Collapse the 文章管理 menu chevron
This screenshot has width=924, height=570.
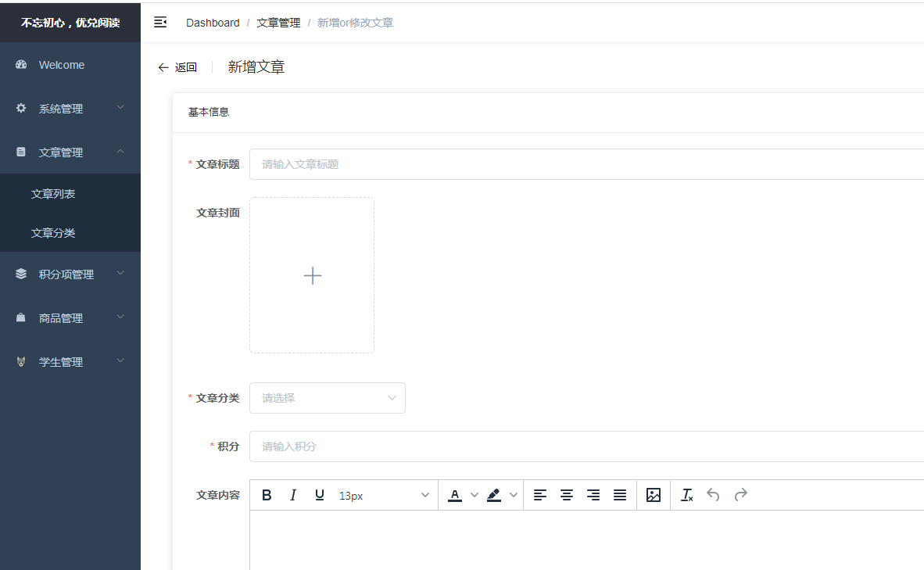120,152
